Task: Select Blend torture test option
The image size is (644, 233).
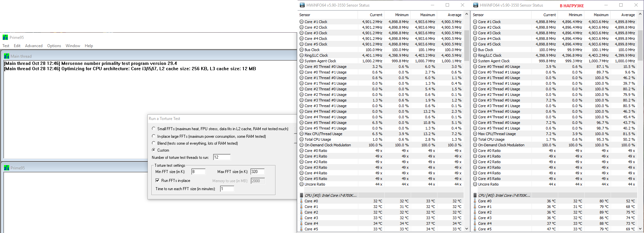Action: 154,143
